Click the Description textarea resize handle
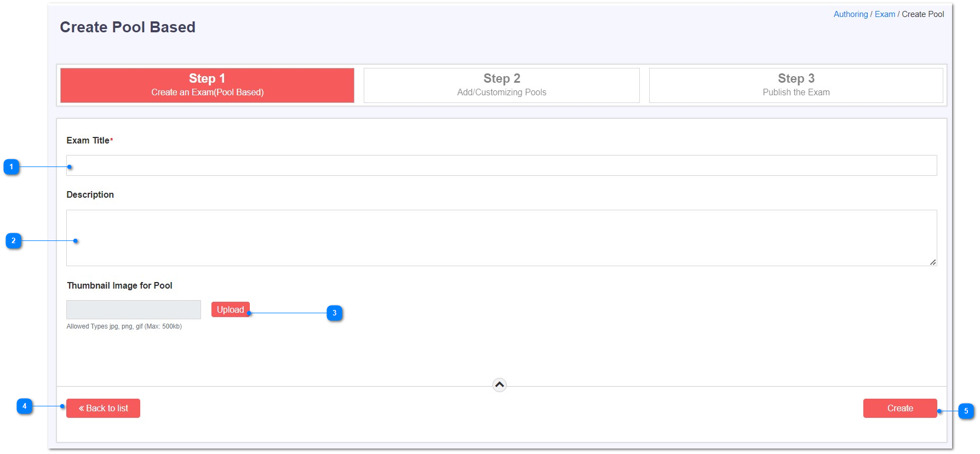Screen dimensions: 980x454 pos(932,262)
